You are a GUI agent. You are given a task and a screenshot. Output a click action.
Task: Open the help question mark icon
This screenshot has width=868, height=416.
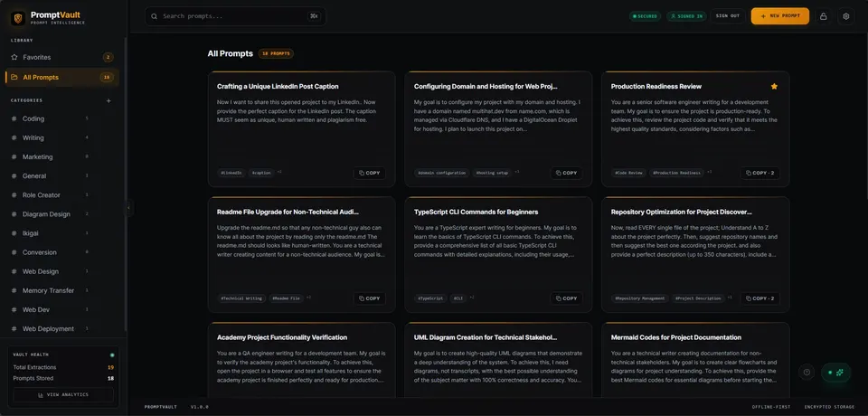[x=807, y=373]
